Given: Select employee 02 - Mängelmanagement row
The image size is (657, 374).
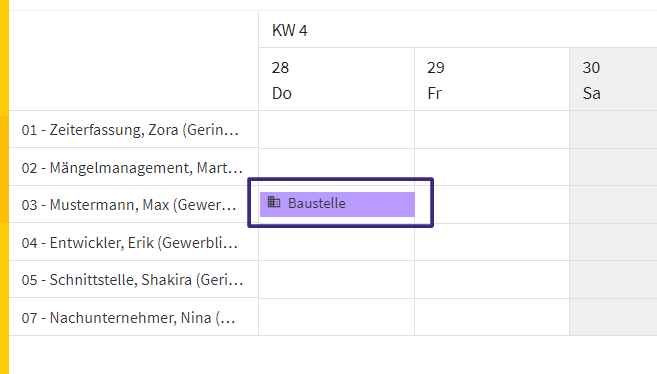Looking at the screenshot, I should (x=132, y=168).
